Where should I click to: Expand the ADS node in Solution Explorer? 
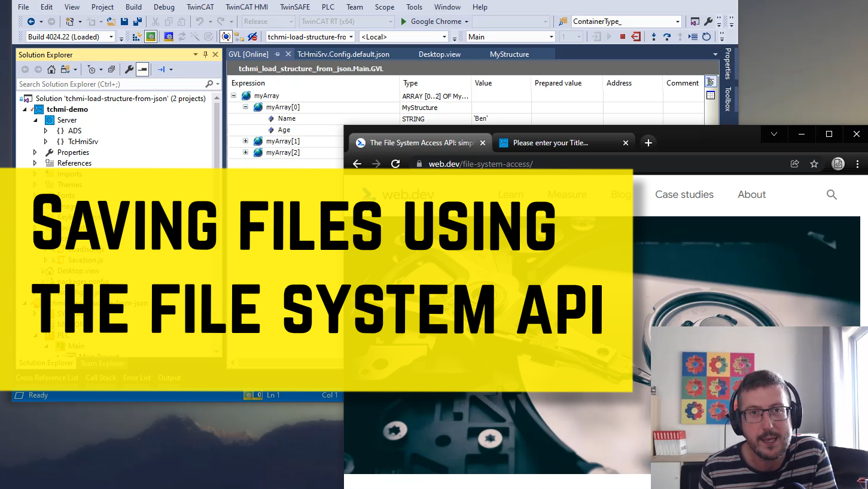(46, 131)
